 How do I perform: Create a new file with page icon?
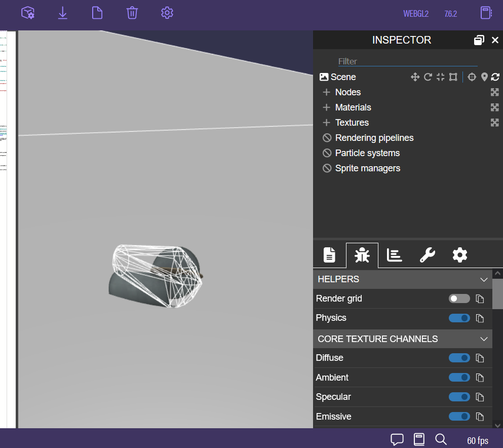[x=97, y=13]
